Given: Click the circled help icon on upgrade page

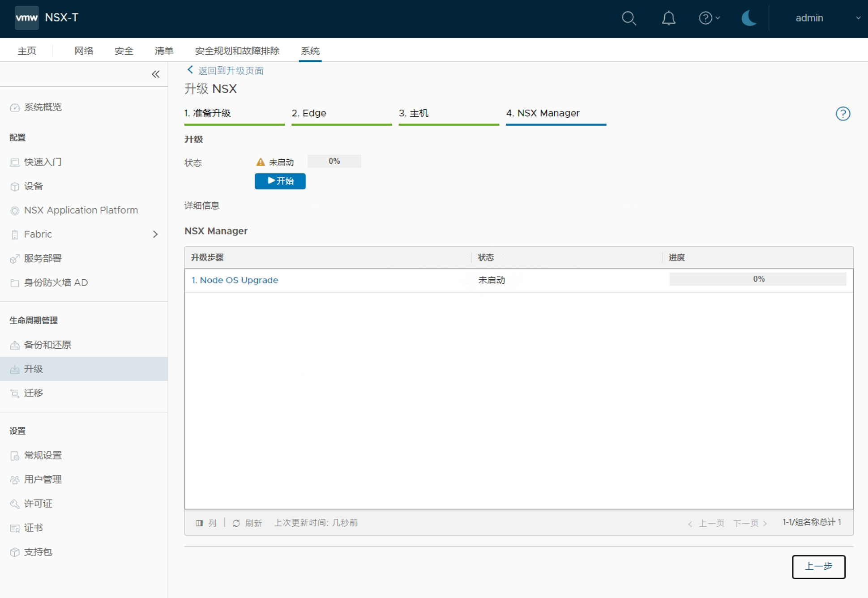Looking at the screenshot, I should tap(842, 114).
